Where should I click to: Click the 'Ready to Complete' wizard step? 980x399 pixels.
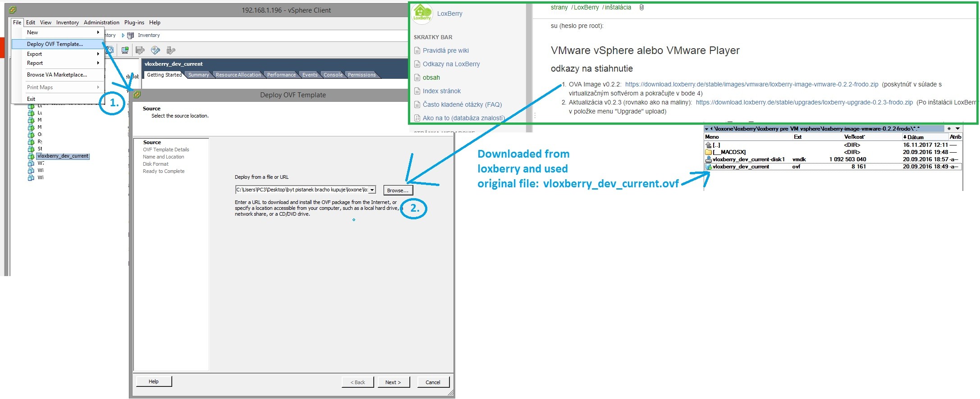coord(164,171)
